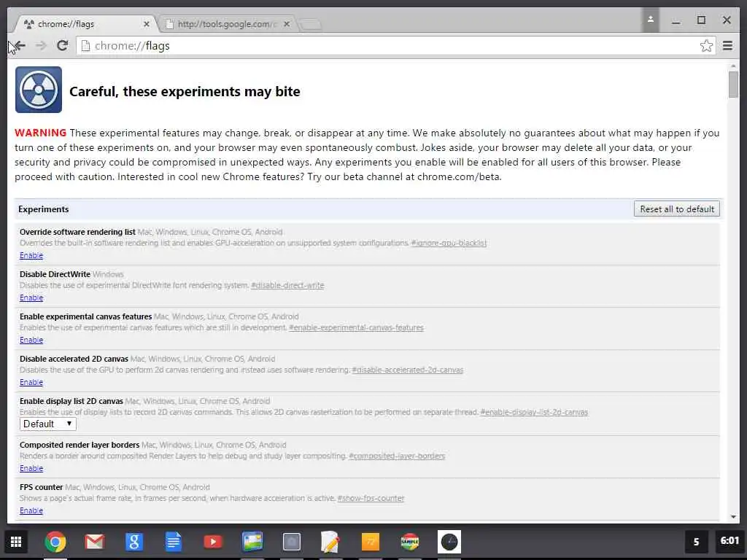
Task: Click the page icon in the address bar
Action: coord(86,46)
